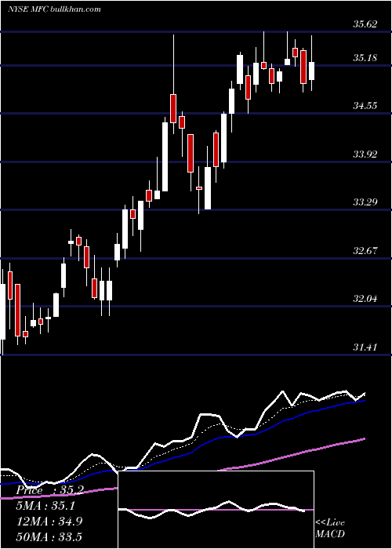
Task: Click the Price : 35.2 readout
Action: point(49,490)
